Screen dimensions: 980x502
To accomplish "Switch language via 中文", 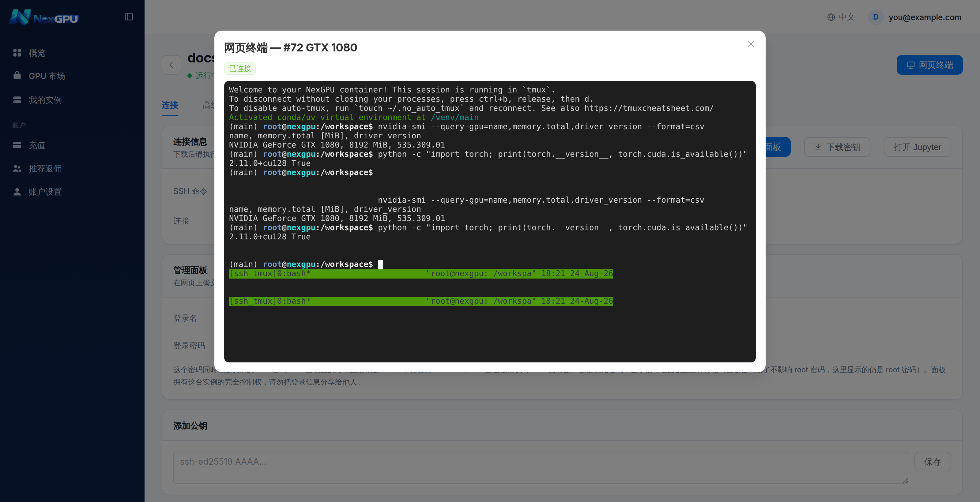I will (841, 17).
